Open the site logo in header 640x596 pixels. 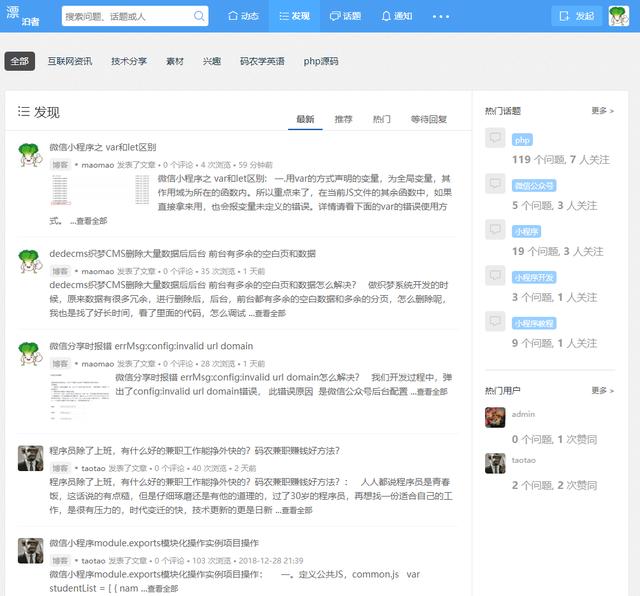pos(22,16)
